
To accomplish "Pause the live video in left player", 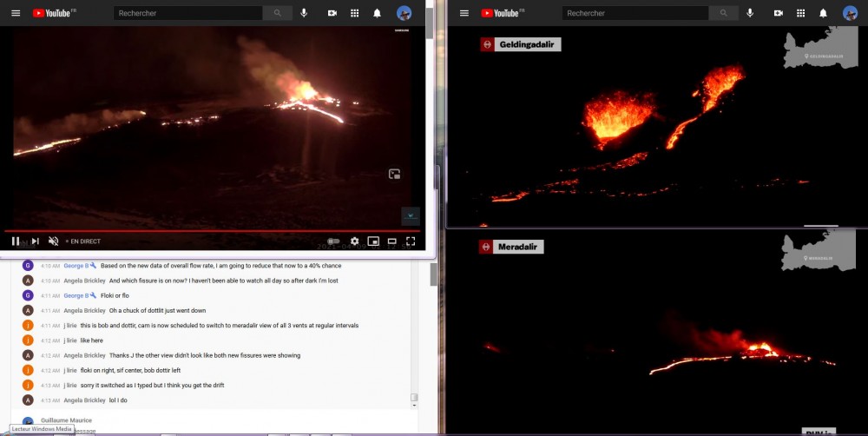I will 16,241.
